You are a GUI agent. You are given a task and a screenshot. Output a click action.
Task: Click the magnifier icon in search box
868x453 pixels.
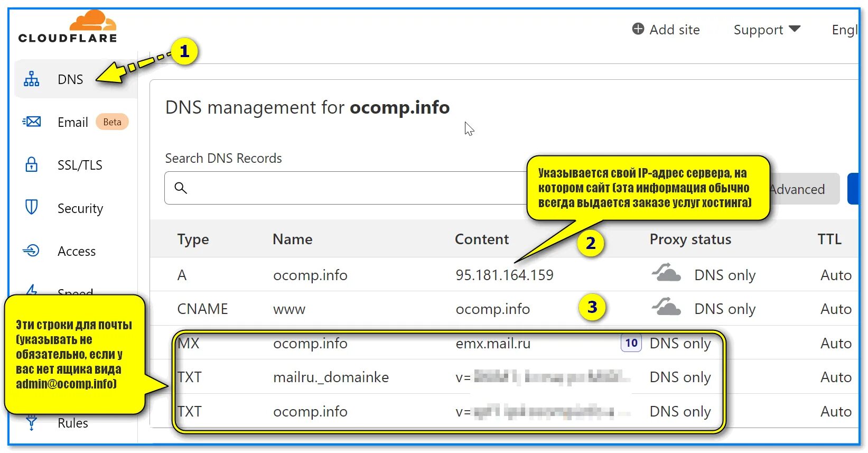click(x=181, y=188)
